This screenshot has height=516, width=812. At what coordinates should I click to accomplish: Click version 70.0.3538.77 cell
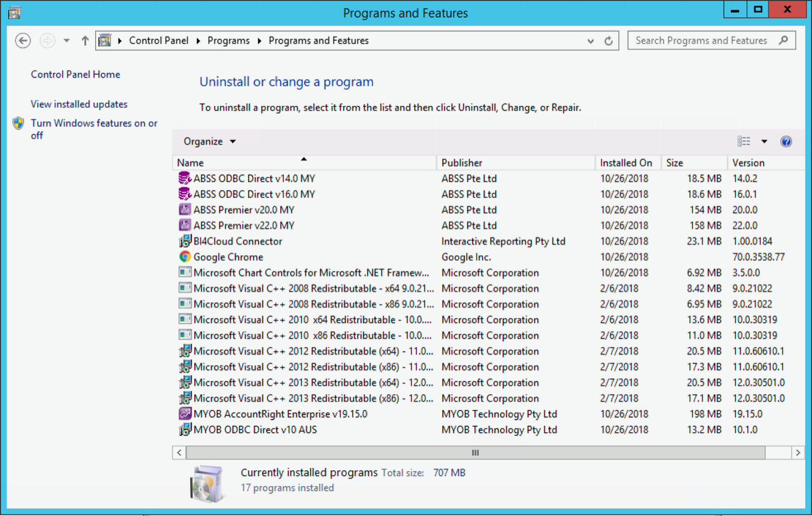coord(759,257)
